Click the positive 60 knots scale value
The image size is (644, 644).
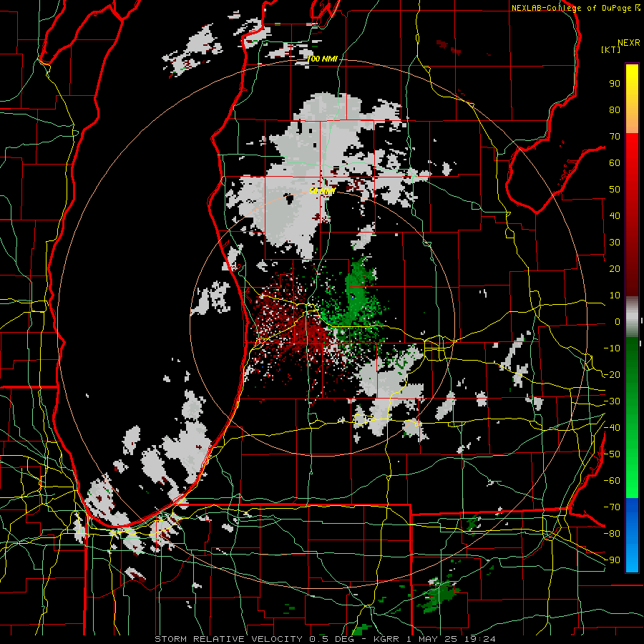(615, 162)
